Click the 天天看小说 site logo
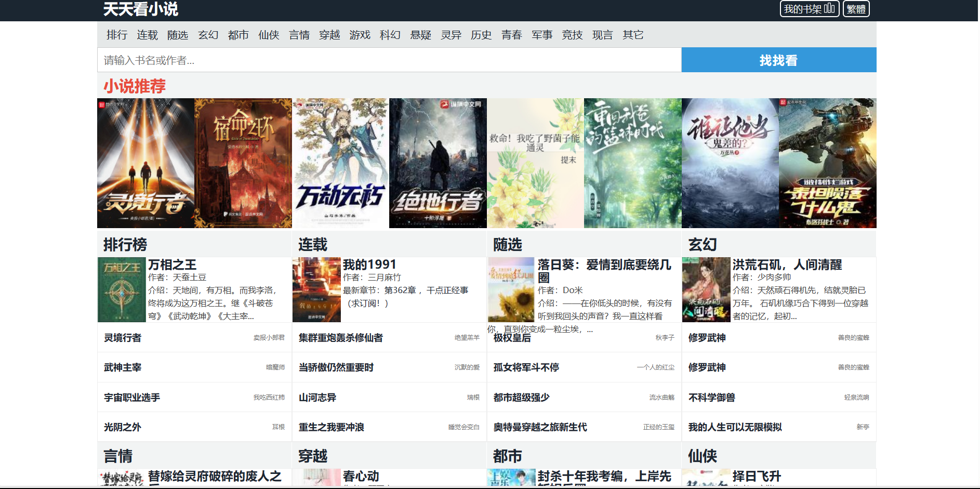 click(140, 9)
